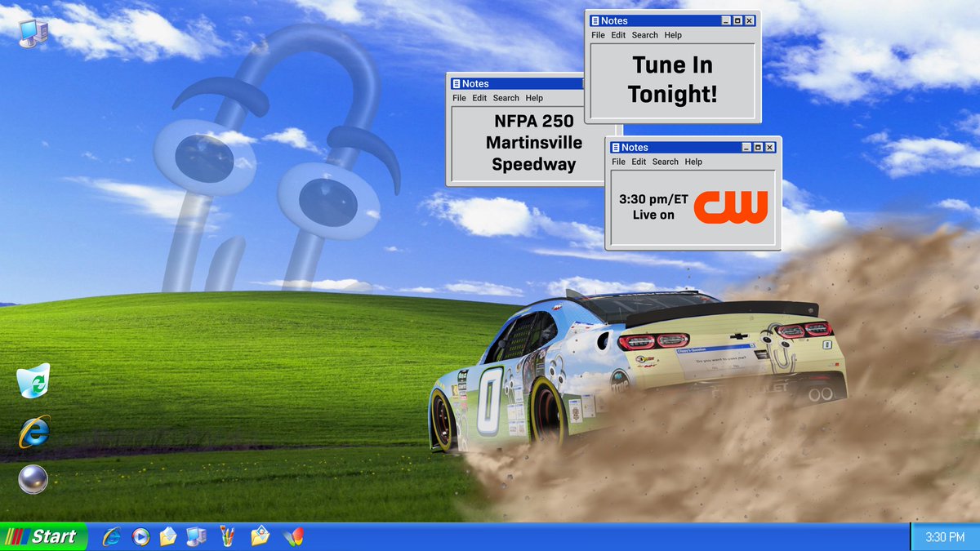Click the NFPA 250 Notes title bar

(516, 83)
